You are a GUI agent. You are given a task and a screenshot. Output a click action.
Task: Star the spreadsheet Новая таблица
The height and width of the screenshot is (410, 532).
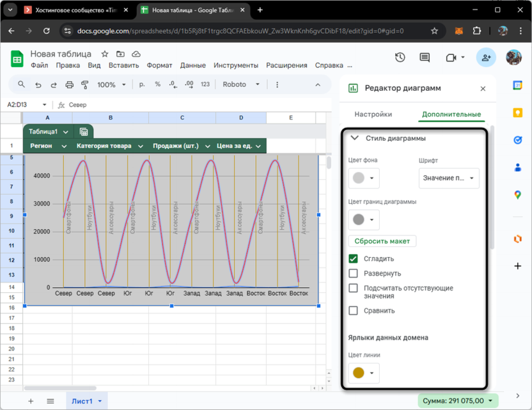pyautogui.click(x=105, y=54)
